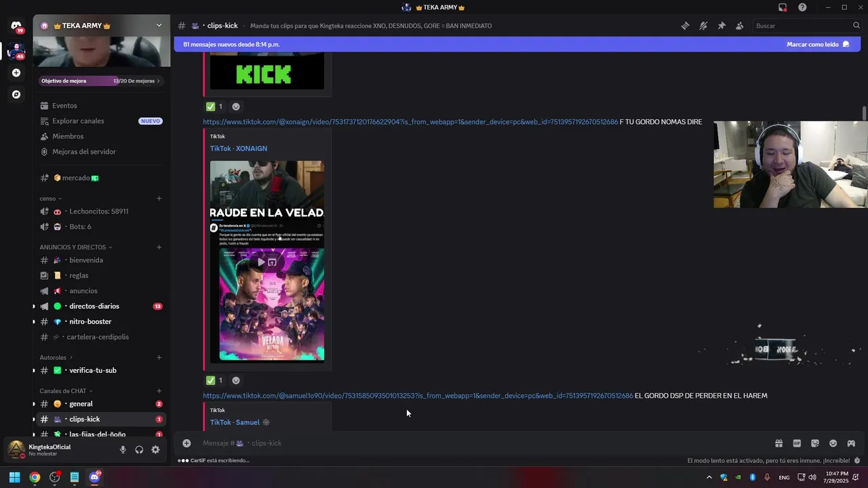
Task: Select Lechoncitos: 58911 voice channel
Action: click(102, 211)
